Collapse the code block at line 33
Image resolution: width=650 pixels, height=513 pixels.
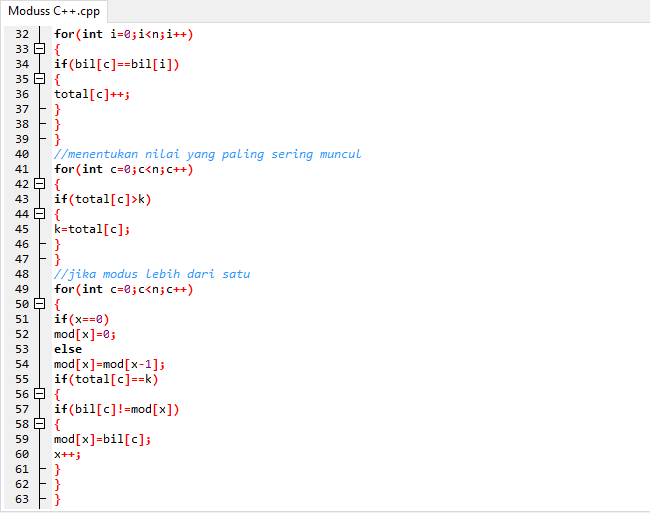[39, 49]
